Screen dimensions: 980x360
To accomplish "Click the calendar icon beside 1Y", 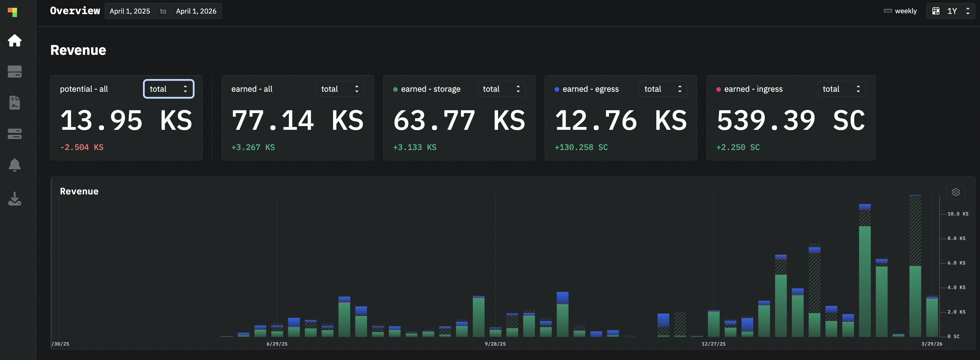I will [x=936, y=11].
